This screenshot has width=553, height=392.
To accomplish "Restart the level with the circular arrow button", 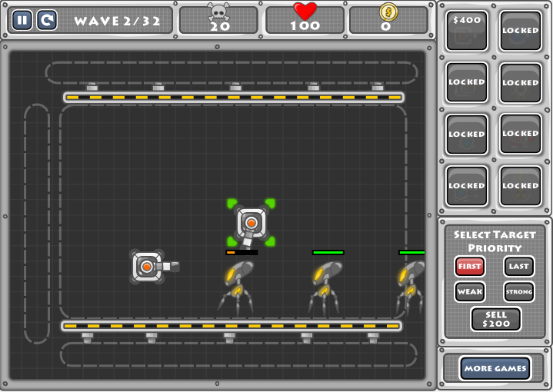I will (x=47, y=20).
